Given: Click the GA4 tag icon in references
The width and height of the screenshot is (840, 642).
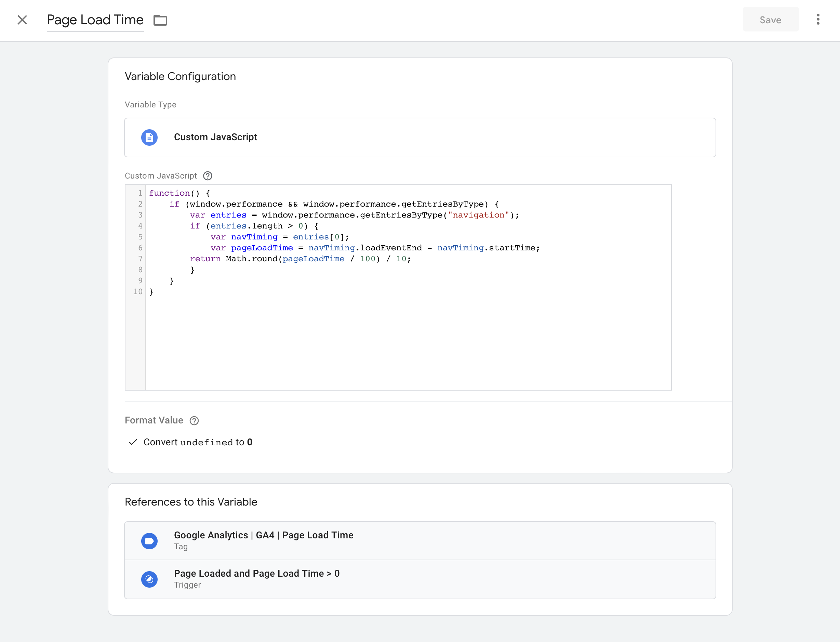Looking at the screenshot, I should pos(149,541).
